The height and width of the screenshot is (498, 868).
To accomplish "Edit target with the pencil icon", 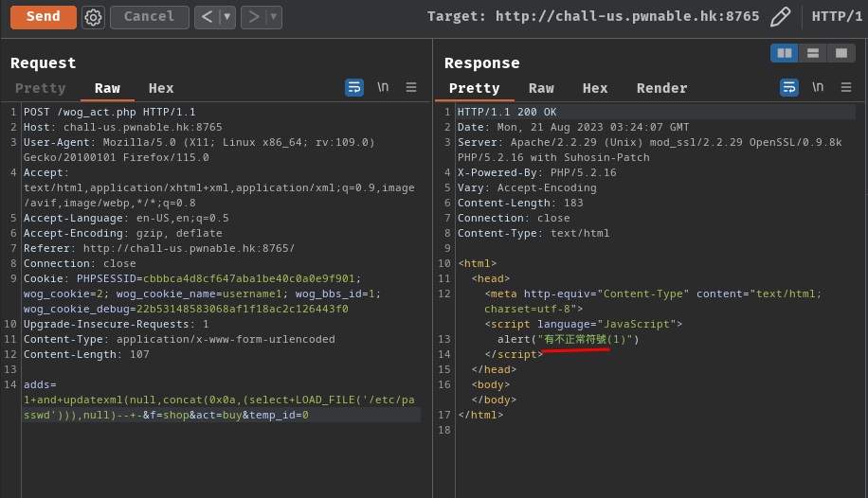I will (x=780, y=17).
